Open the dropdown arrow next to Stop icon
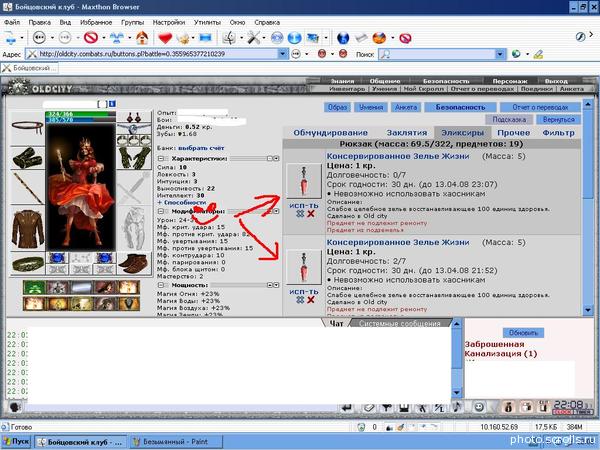 (104, 38)
